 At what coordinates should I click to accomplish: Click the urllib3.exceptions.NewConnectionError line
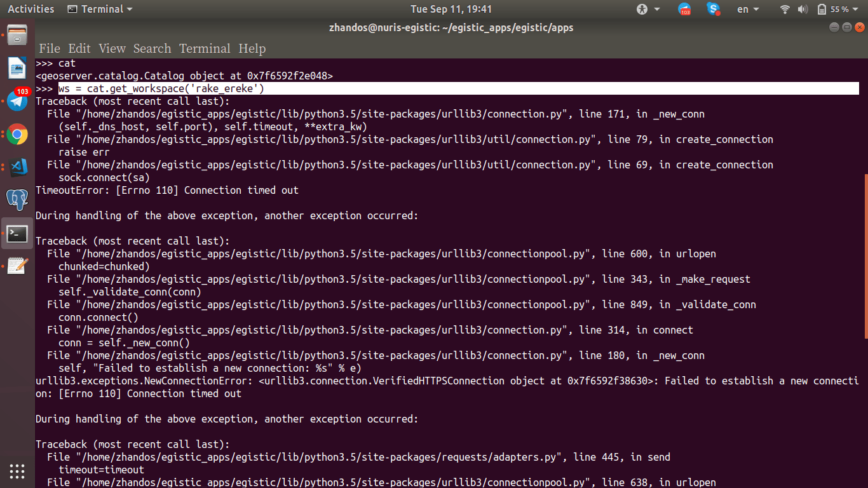tap(447, 387)
